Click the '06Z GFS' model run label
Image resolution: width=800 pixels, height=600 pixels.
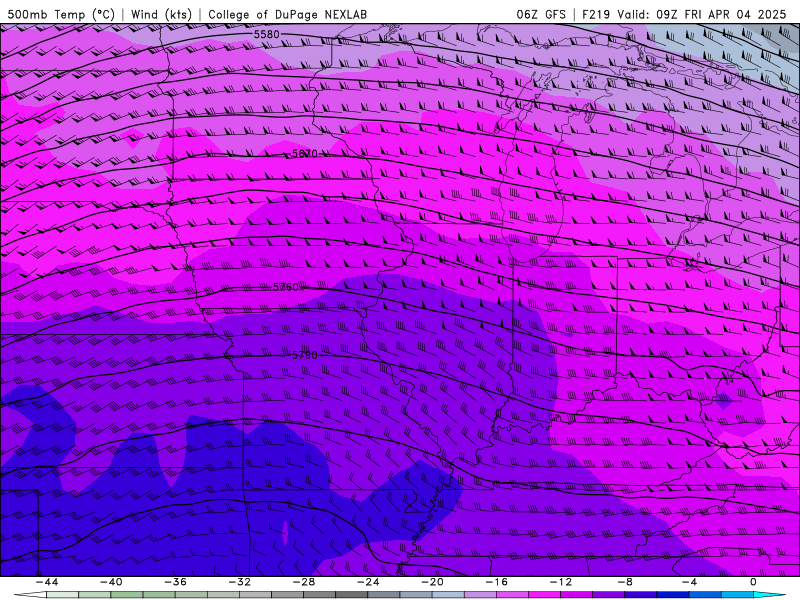click(541, 14)
